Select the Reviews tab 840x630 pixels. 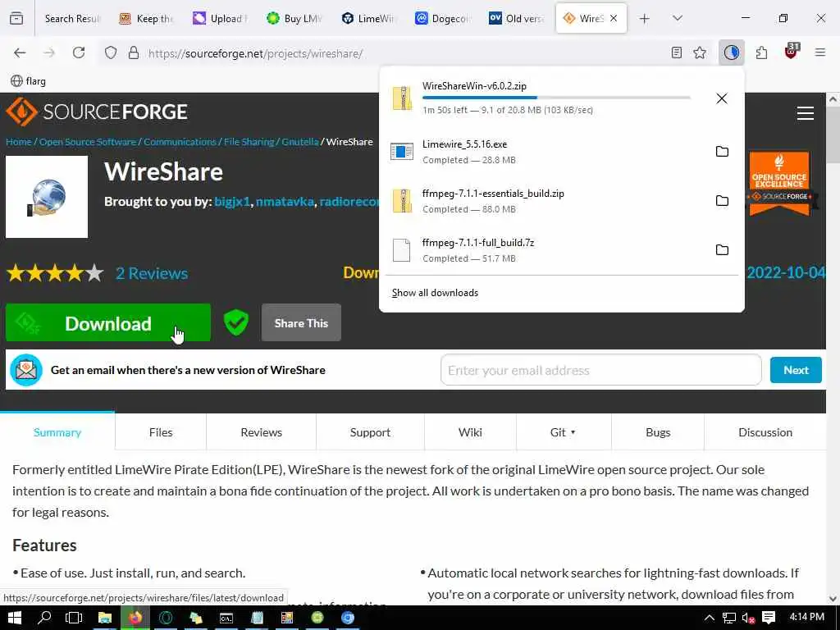262,431
